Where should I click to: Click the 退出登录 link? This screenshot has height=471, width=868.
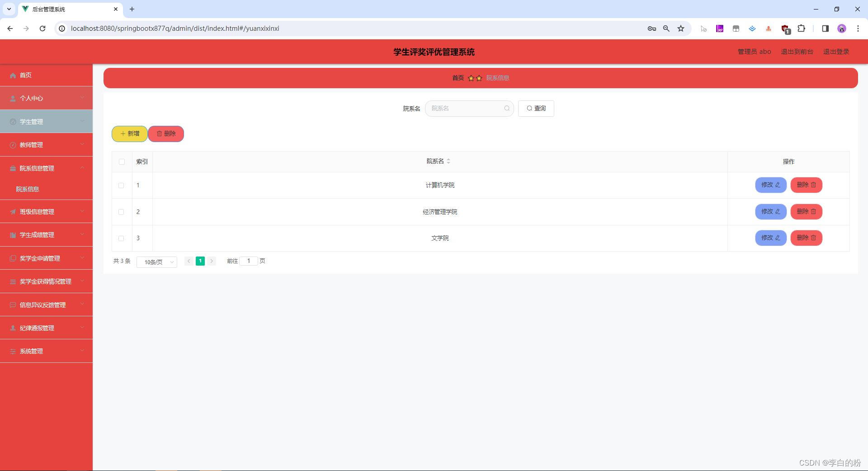[836, 52]
